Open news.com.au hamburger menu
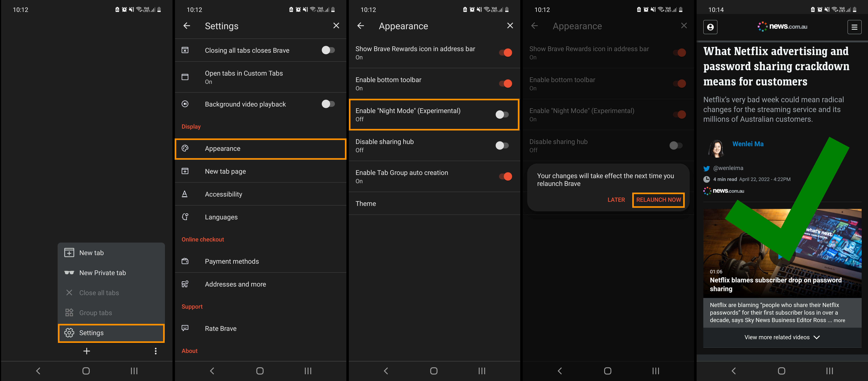This screenshot has width=868, height=381. coord(854,27)
